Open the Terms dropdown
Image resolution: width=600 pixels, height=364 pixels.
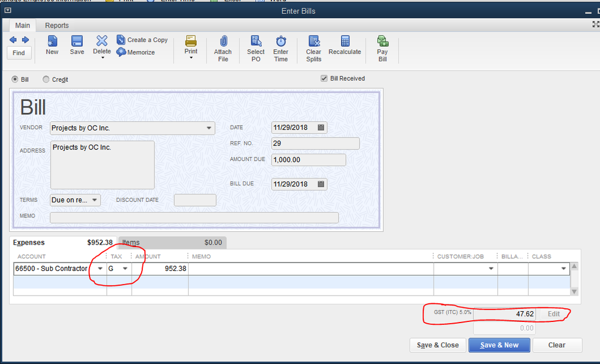(x=94, y=200)
